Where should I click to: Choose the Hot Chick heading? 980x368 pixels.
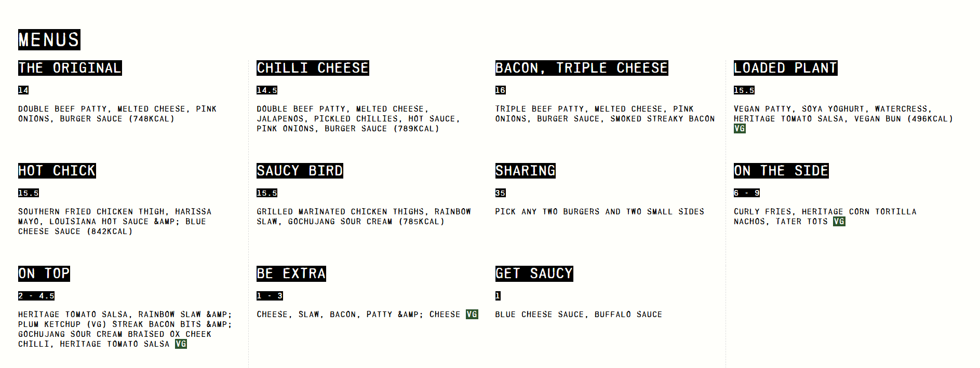(57, 171)
